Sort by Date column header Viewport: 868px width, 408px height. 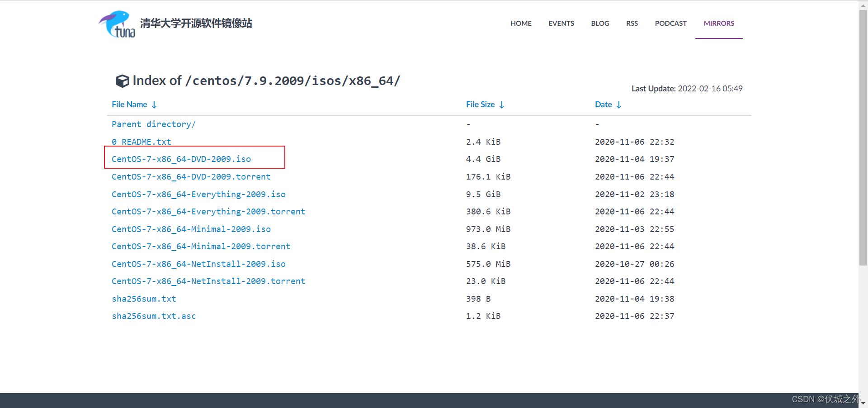tap(603, 104)
